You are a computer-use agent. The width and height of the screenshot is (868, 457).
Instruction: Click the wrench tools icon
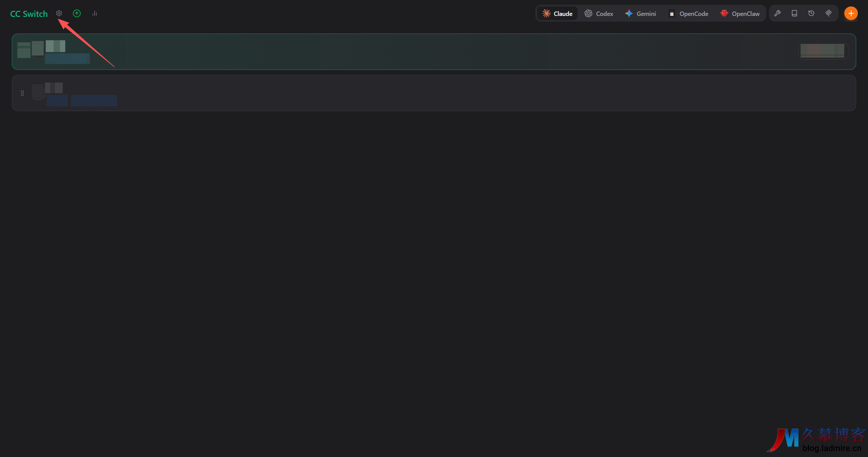point(777,14)
